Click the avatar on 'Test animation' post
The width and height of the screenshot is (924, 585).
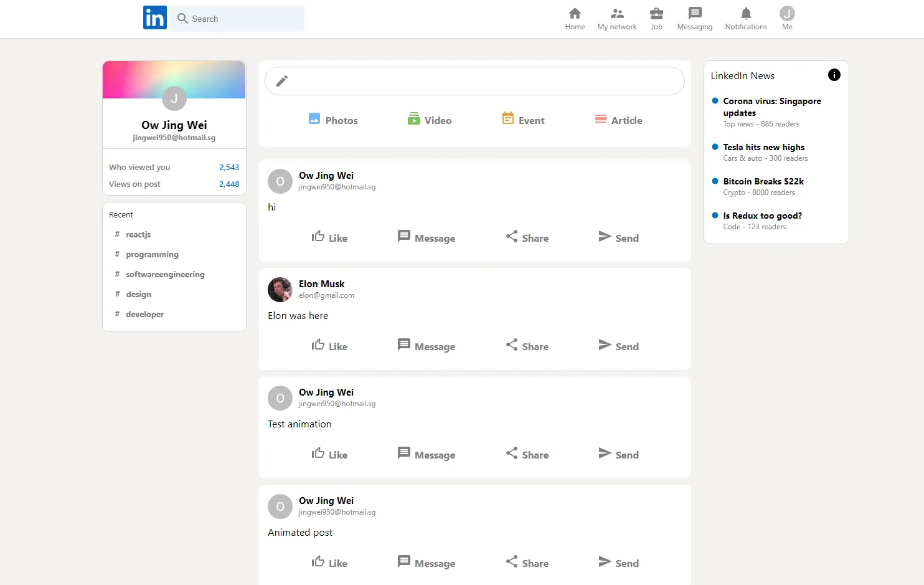[x=280, y=398]
